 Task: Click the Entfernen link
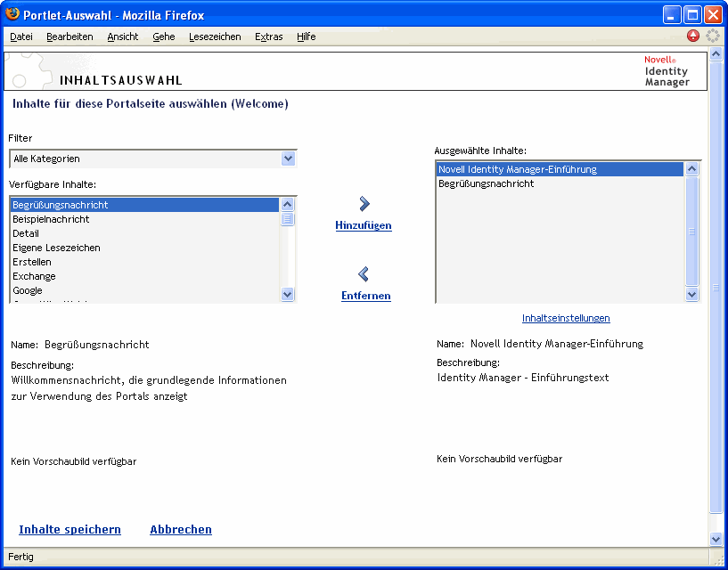coord(366,296)
